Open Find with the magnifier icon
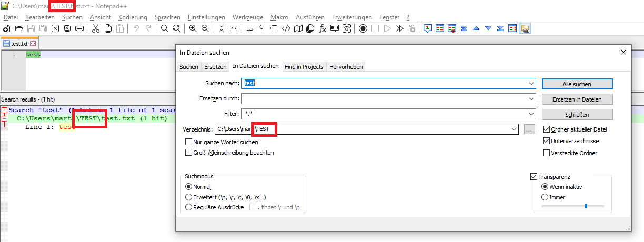Screen dimensions: 644x242 point(165,28)
